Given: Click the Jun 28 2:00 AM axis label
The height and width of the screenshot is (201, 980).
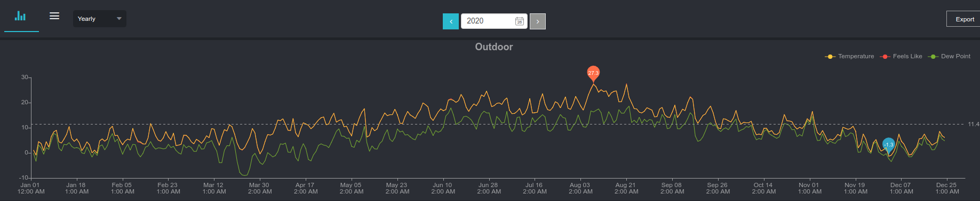Looking at the screenshot, I should click(489, 188).
